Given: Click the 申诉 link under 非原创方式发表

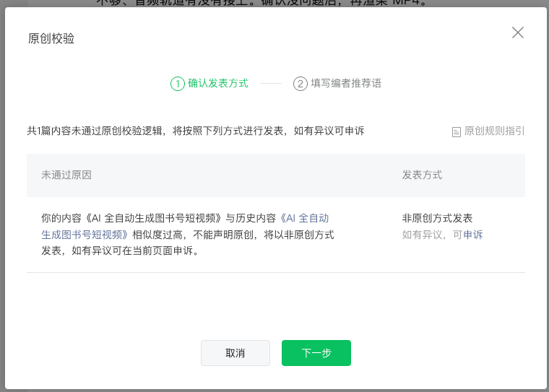Looking at the screenshot, I should [x=472, y=235].
